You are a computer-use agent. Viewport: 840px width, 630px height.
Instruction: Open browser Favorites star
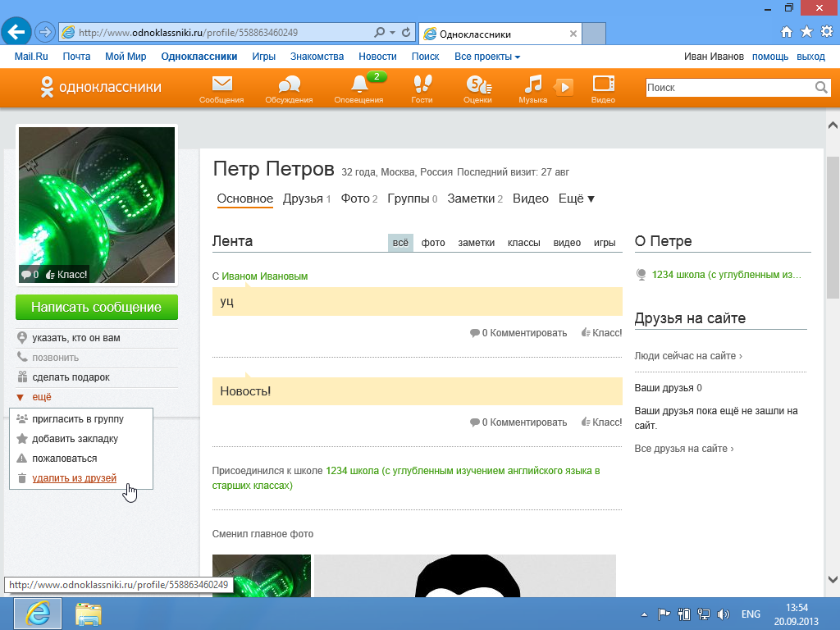806,32
